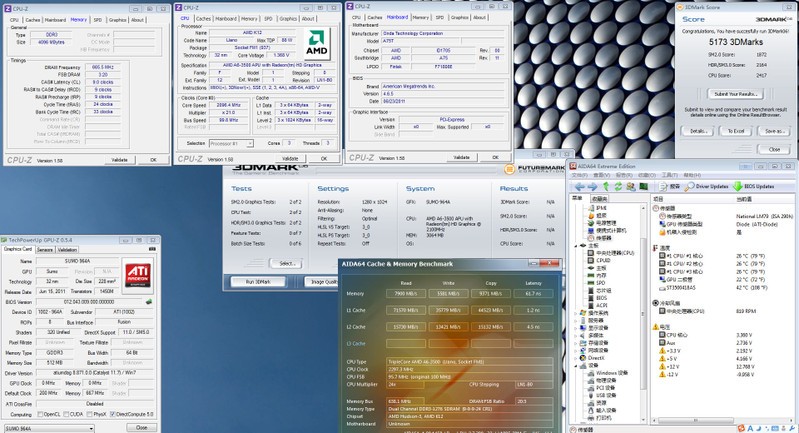Screen dimensions: 799x433
Task: Click L1 Cache Read 71570 MB/s cell
Action: (406, 310)
